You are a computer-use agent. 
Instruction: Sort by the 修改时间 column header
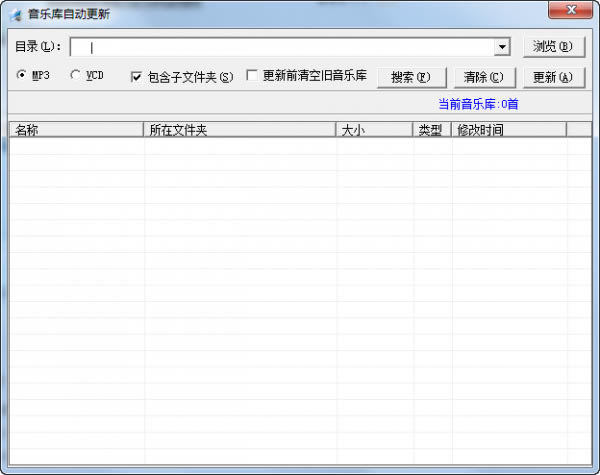(509, 130)
